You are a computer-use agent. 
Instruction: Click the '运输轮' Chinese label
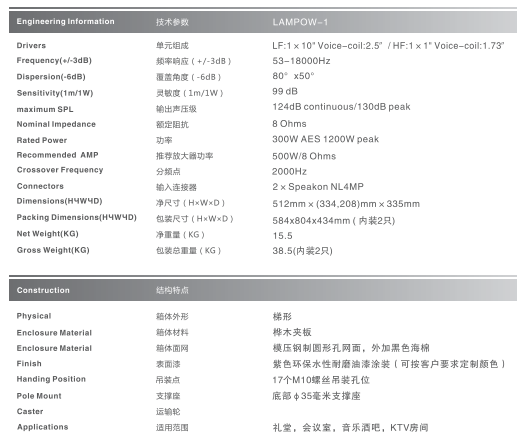(x=168, y=412)
